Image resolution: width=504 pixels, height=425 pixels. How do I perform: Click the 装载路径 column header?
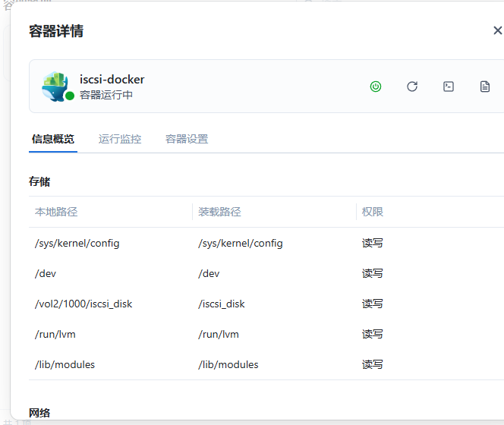coord(219,212)
